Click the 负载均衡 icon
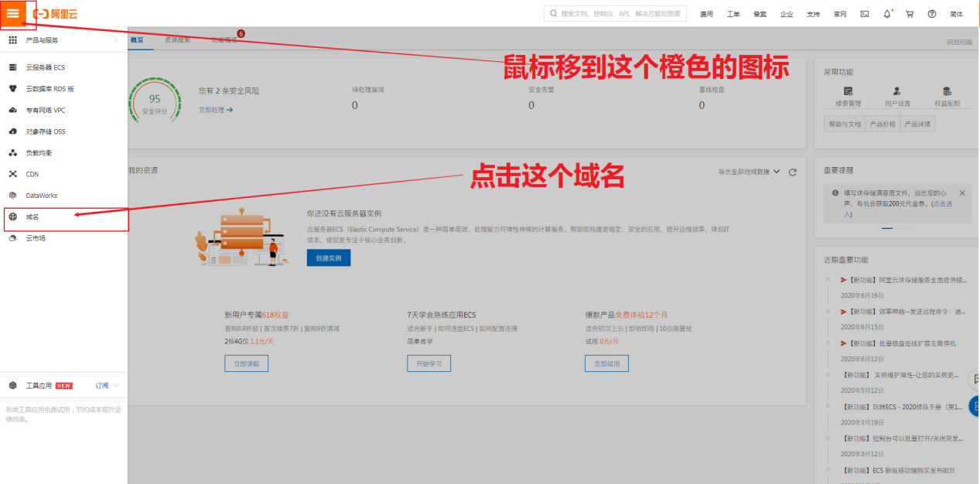 pyautogui.click(x=12, y=153)
